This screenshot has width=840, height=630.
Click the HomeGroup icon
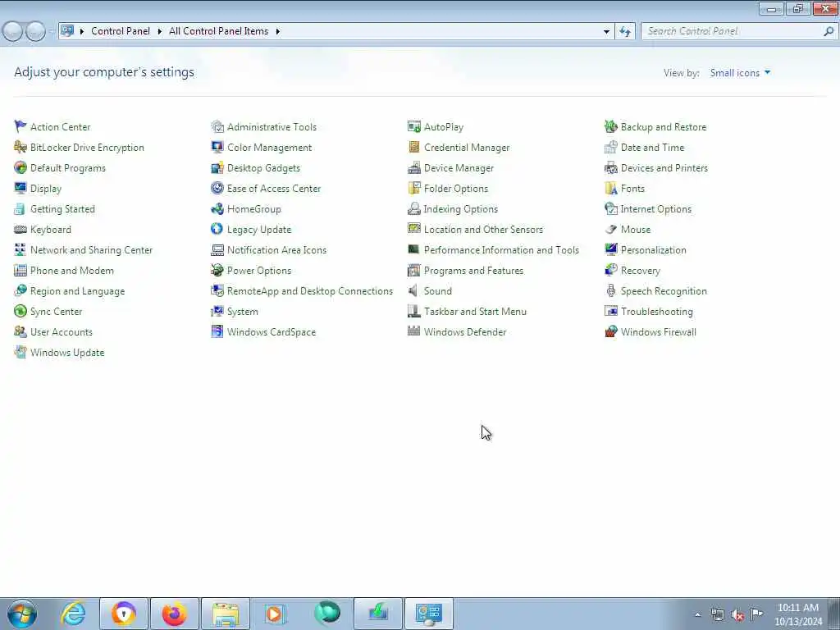[217, 208]
